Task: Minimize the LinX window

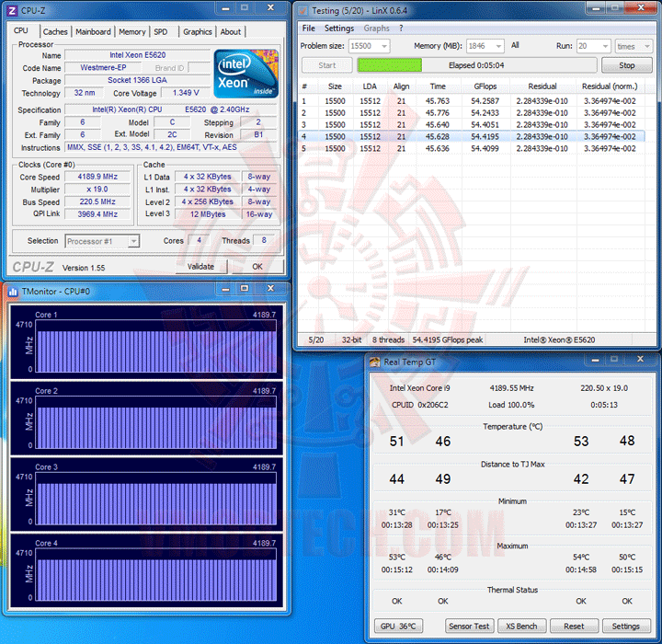Action: 596,7
